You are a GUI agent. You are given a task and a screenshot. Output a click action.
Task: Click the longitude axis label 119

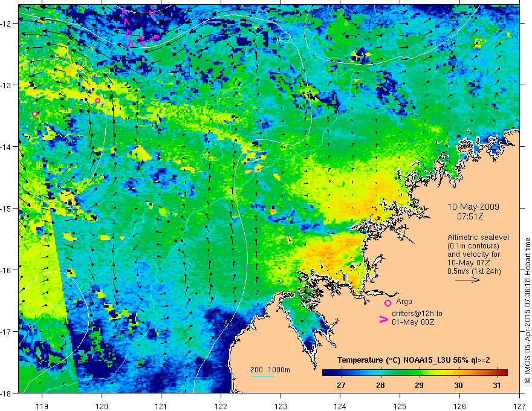click(x=42, y=406)
